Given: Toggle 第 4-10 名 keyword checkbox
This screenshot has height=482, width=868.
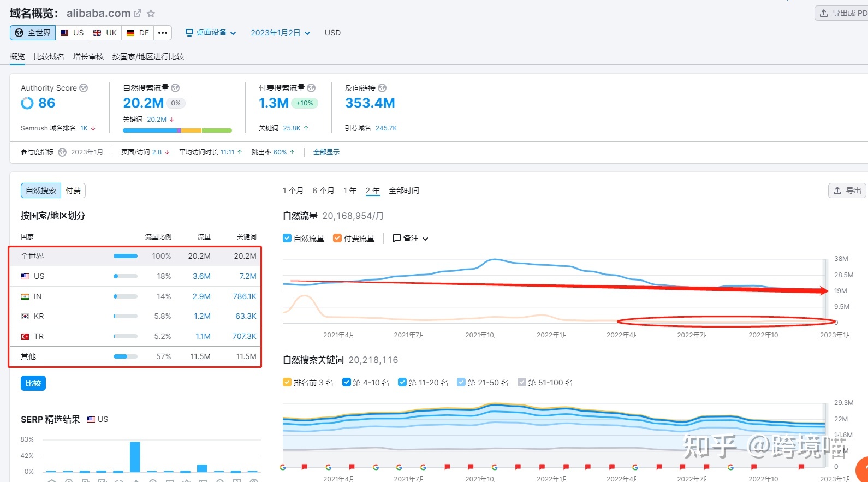Looking at the screenshot, I should click(x=347, y=382).
